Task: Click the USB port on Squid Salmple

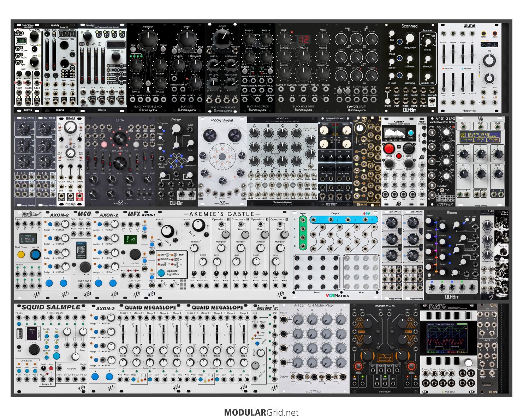Action: tap(19, 334)
